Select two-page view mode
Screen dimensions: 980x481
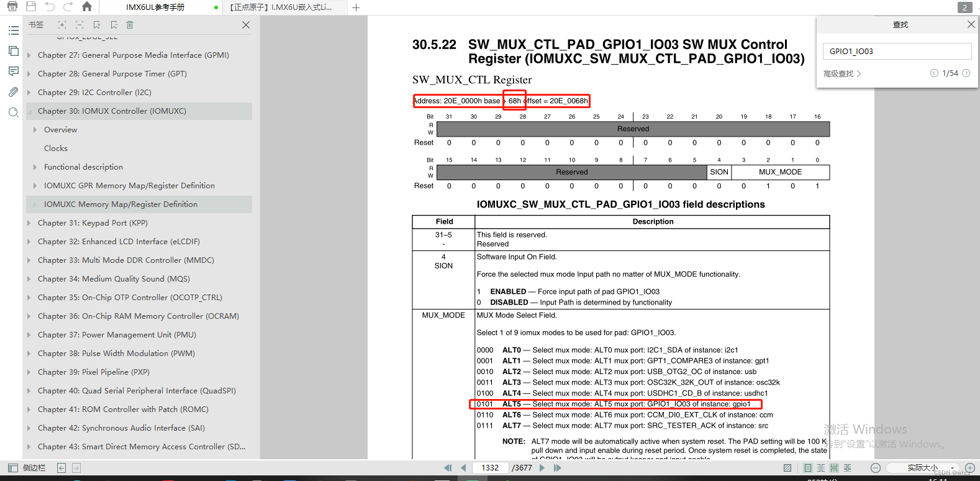tap(821, 468)
